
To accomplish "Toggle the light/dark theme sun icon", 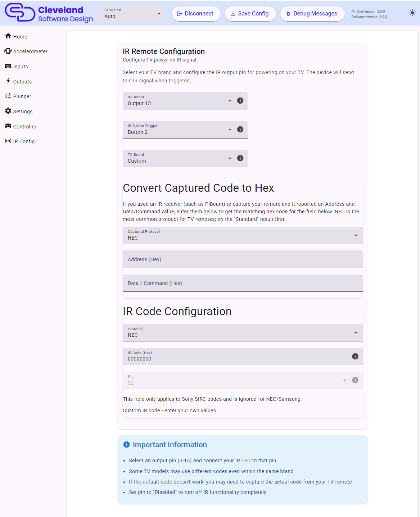I will [412, 13].
